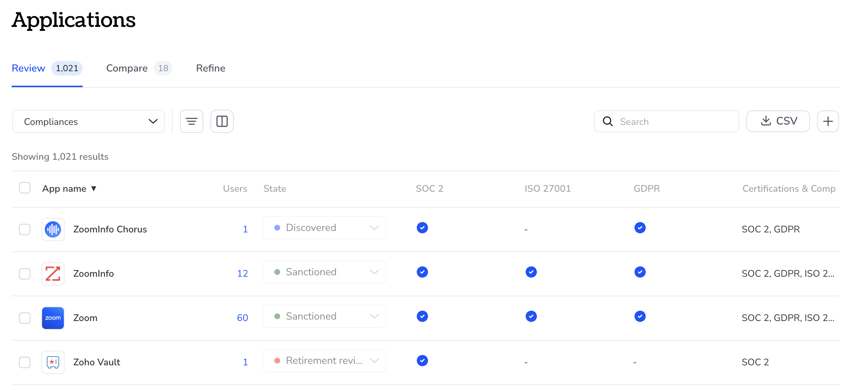Click the 'Showing 1,021 results' text
Screen dimensions: 868x390
pos(60,157)
